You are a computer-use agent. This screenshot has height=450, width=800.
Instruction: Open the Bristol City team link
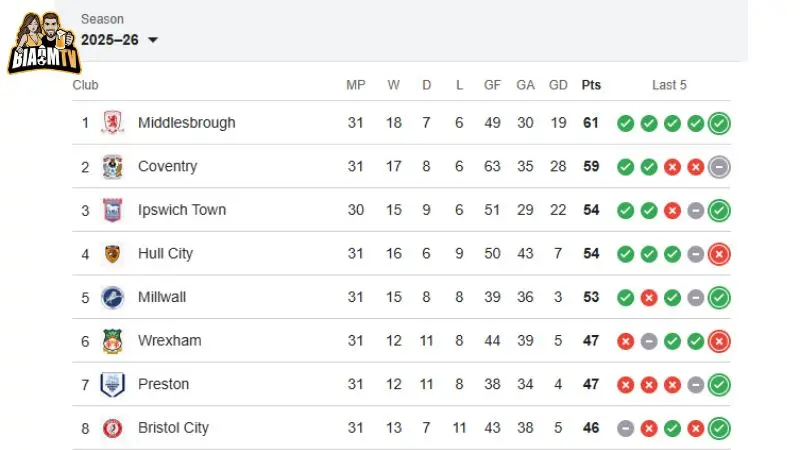173,428
